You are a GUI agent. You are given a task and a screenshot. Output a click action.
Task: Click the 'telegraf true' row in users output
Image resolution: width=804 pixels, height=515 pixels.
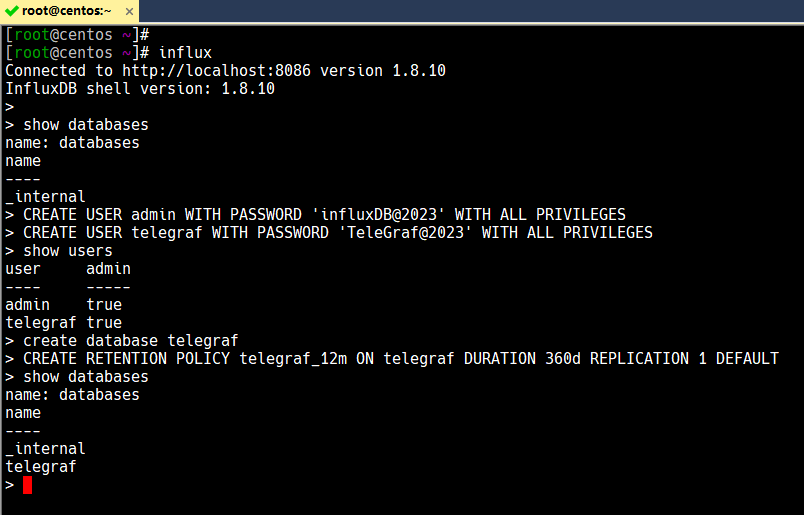(x=63, y=323)
